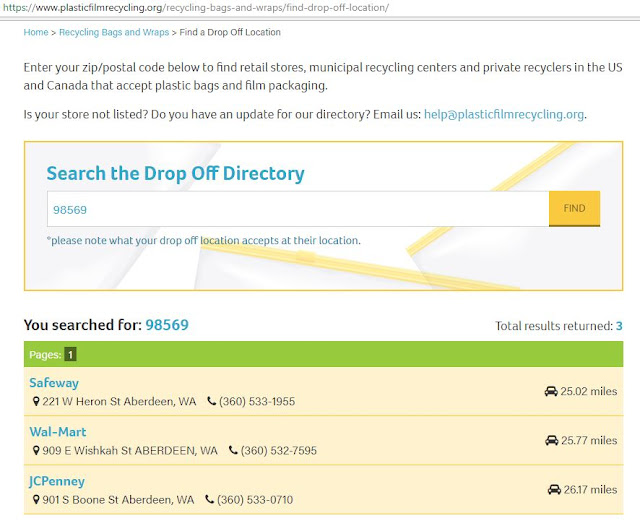The width and height of the screenshot is (640, 526).
Task: Click the address 221 W Heron St Aberdeen, WA
Action: pos(119,402)
